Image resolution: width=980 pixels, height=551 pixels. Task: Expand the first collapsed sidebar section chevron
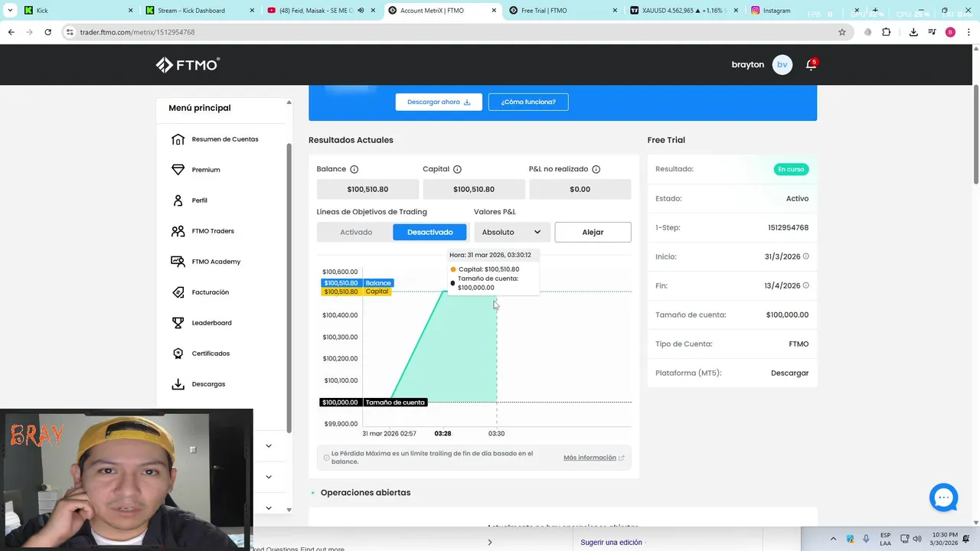click(x=269, y=446)
